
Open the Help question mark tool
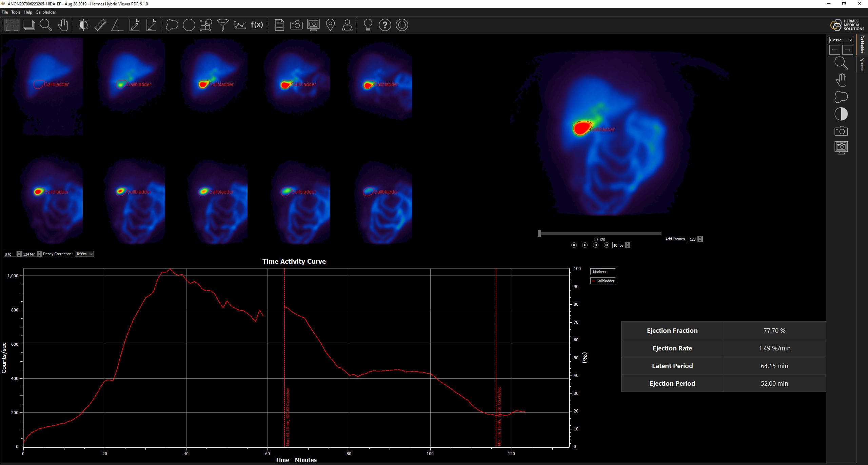pyautogui.click(x=385, y=25)
